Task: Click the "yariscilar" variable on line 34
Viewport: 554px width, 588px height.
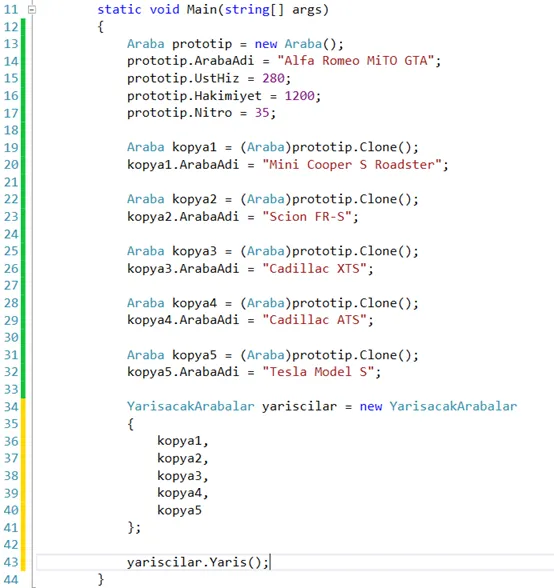Action: [299, 406]
